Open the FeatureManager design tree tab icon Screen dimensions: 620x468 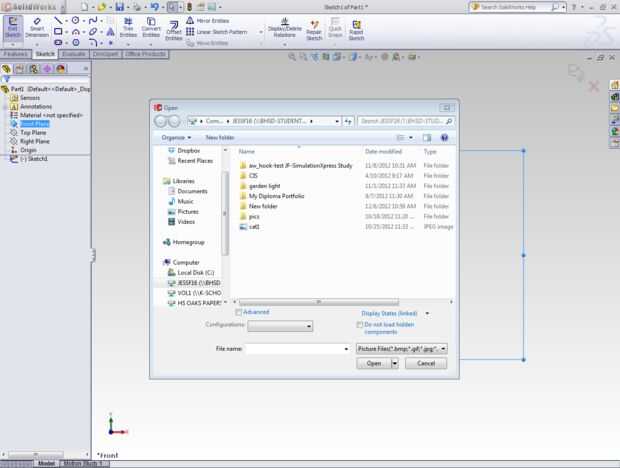6,69
